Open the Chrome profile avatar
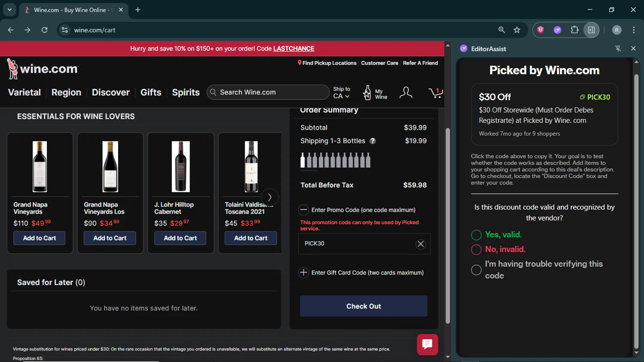Viewport: 644px width, 362px height. click(617, 30)
